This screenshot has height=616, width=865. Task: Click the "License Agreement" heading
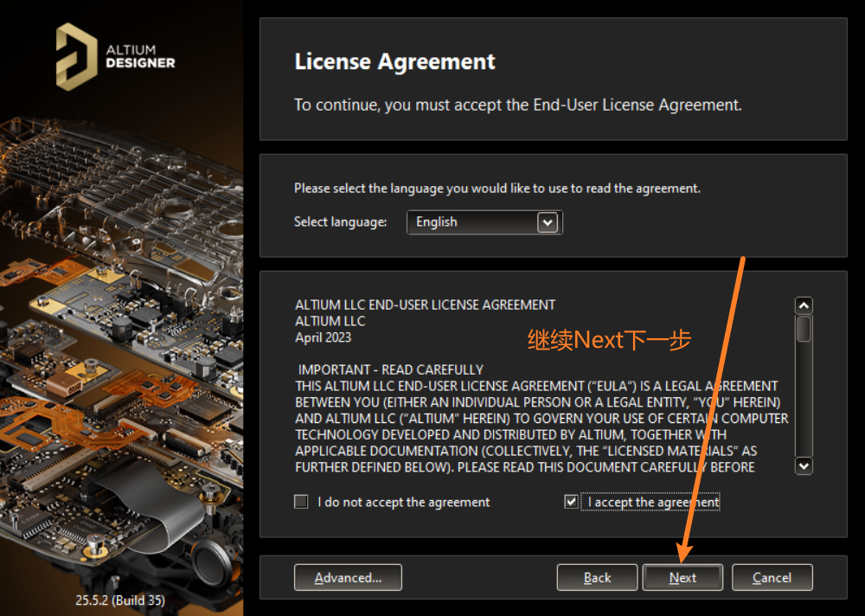tap(395, 61)
